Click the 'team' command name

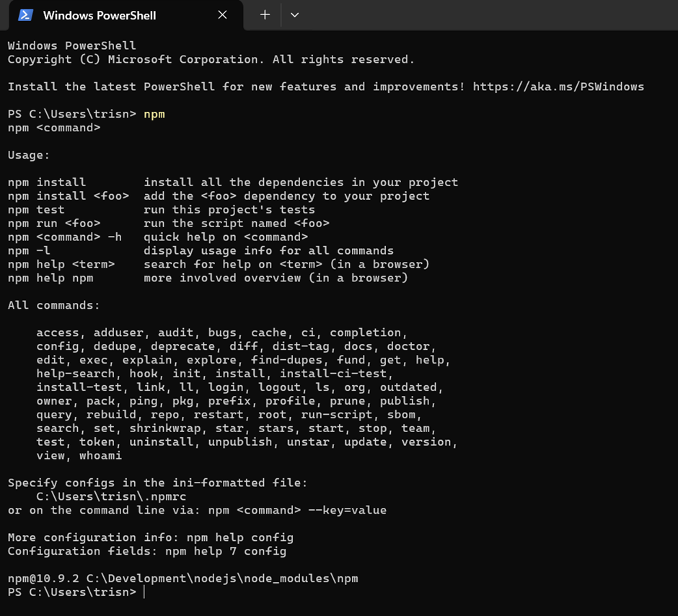(x=415, y=428)
